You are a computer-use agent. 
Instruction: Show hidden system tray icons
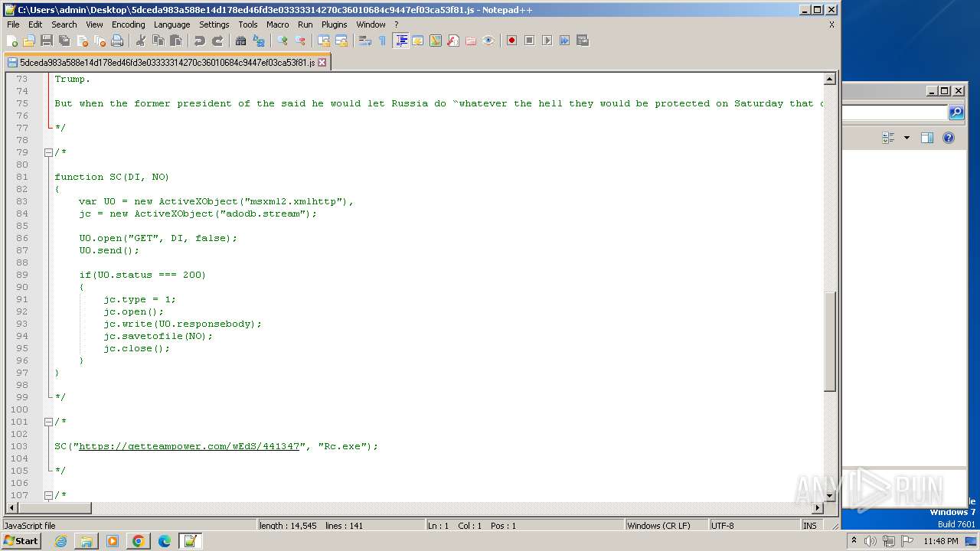pyautogui.click(x=854, y=541)
